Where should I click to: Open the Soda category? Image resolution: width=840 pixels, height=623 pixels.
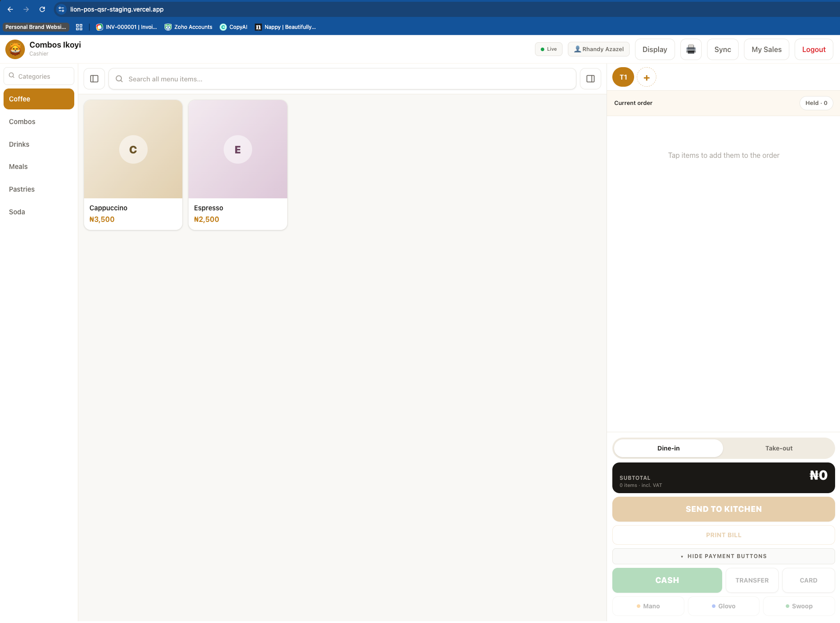[39, 212]
